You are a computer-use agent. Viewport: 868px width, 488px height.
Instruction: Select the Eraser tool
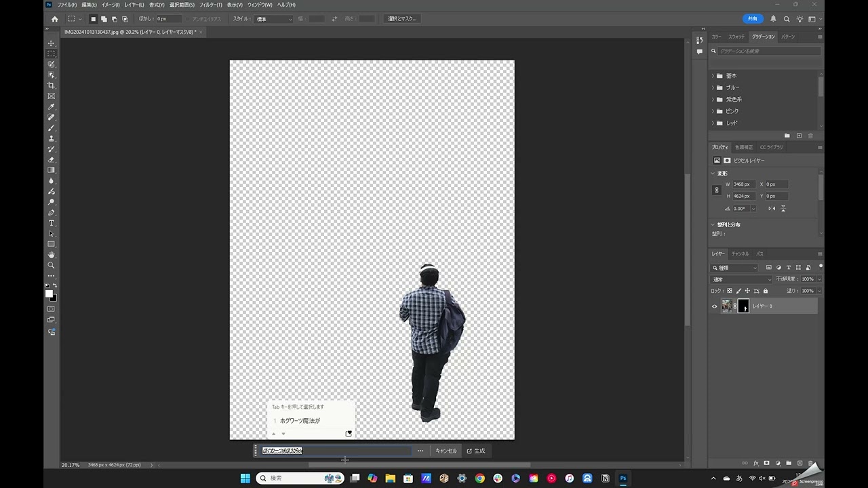click(51, 160)
